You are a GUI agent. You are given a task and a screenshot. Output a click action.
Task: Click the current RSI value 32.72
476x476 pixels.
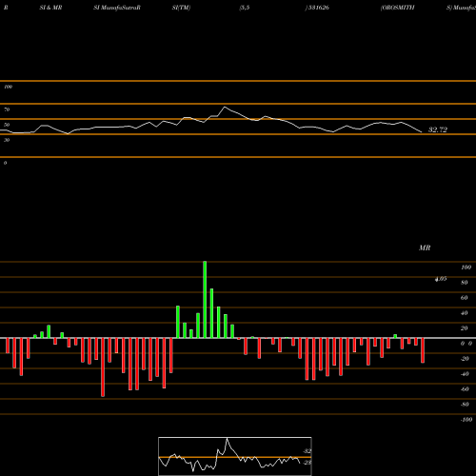click(438, 129)
